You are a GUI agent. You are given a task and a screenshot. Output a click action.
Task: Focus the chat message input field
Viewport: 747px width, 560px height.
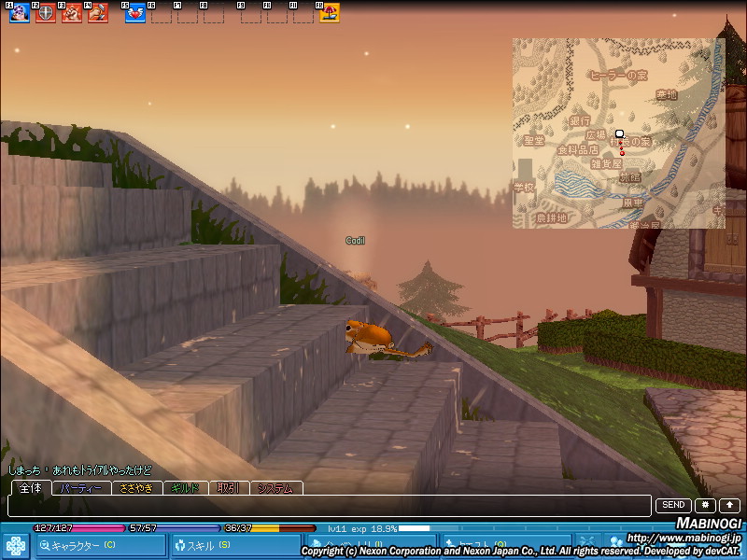[x=327, y=506]
